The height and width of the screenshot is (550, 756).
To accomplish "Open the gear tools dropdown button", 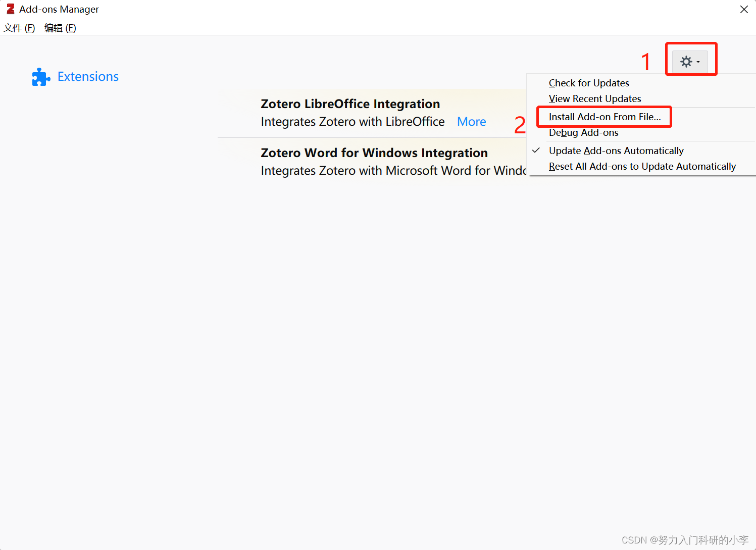I will (690, 62).
